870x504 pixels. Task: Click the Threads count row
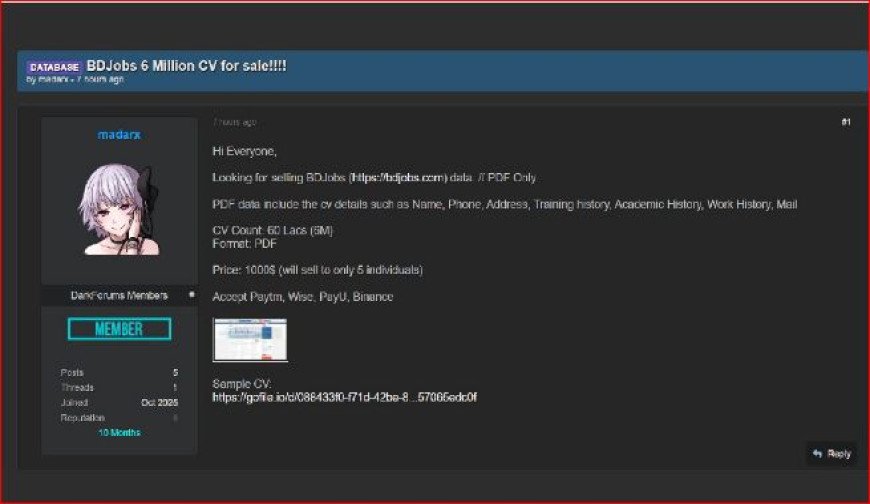[x=119, y=387]
